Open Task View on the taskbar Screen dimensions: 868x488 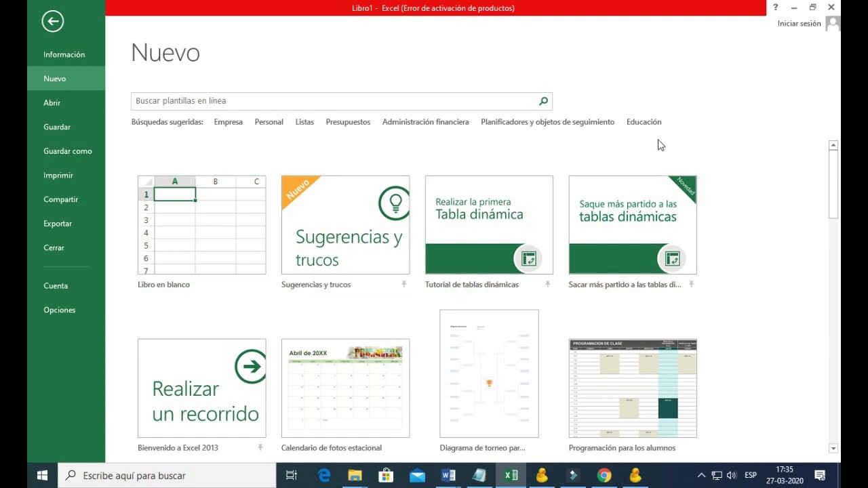coord(292,475)
